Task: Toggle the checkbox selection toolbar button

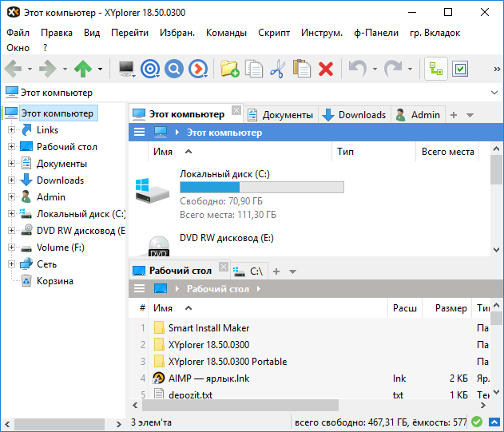Action: coord(460,69)
